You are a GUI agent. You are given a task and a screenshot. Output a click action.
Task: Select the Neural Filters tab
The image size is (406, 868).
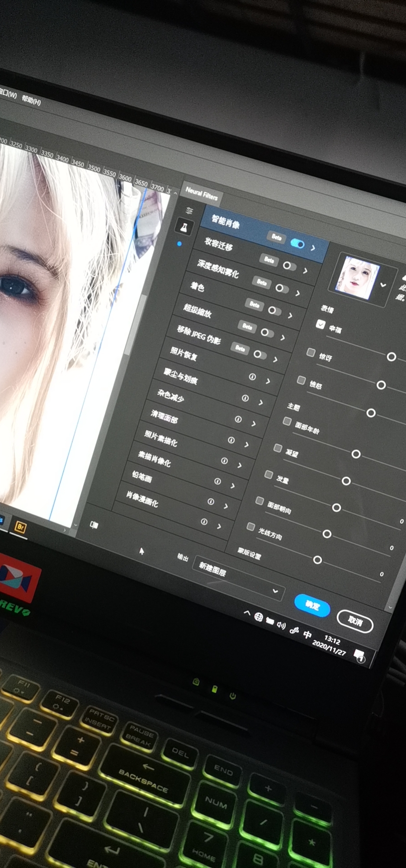click(202, 194)
